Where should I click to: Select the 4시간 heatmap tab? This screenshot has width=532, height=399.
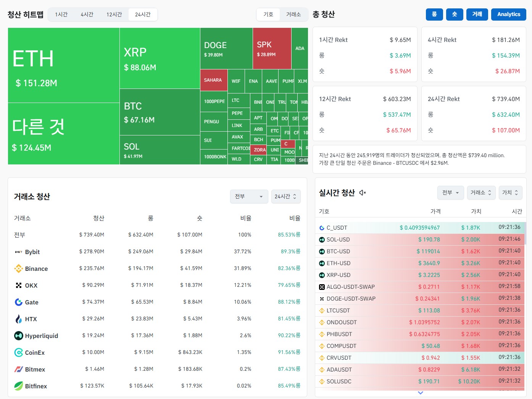pos(87,14)
